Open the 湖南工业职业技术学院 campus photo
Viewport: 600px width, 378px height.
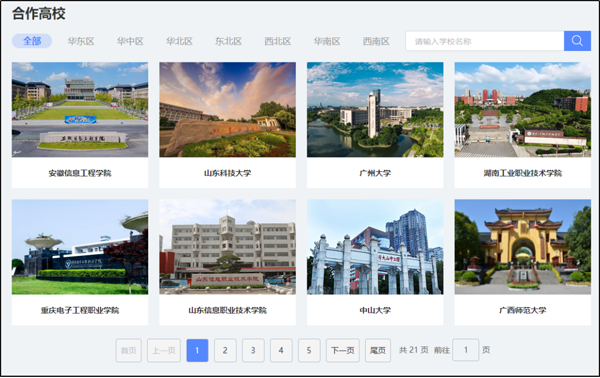point(523,110)
